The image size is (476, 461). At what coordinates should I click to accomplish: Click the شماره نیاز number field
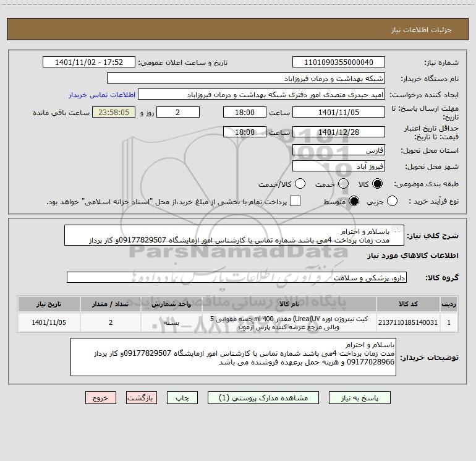tap(339, 62)
